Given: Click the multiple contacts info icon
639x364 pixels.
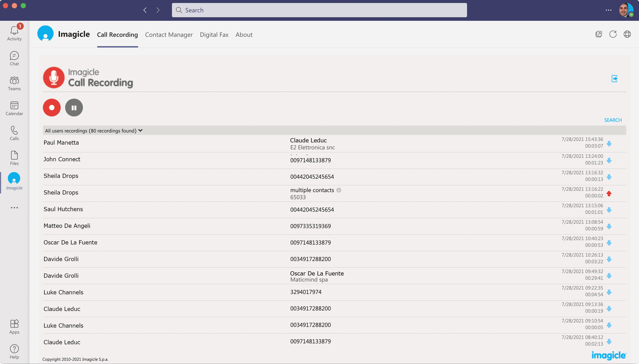Looking at the screenshot, I should [x=339, y=190].
